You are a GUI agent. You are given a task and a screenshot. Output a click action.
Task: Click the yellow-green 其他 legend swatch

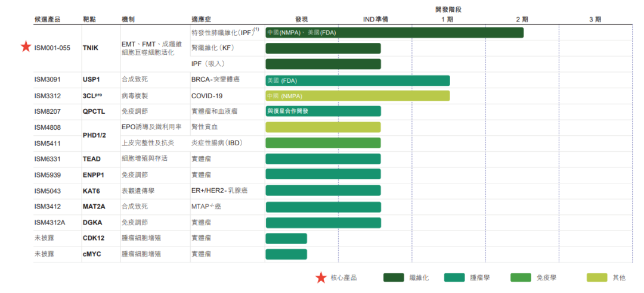[596, 278]
